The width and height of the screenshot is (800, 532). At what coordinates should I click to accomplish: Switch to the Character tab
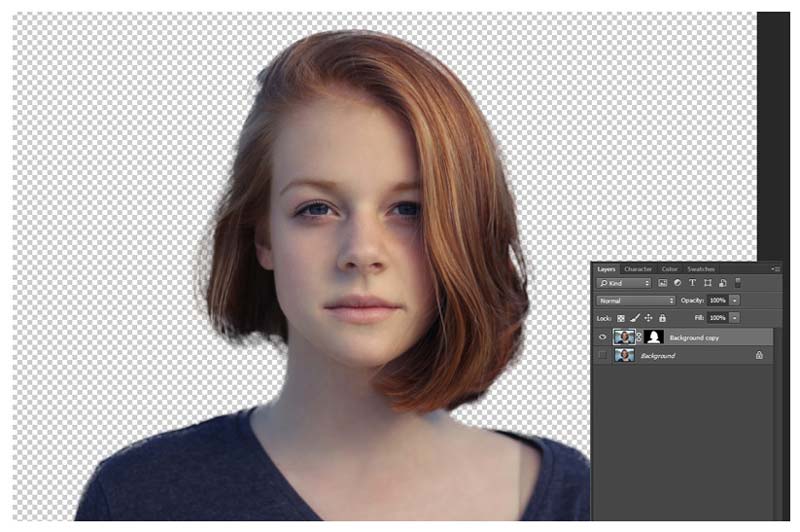[x=638, y=269]
